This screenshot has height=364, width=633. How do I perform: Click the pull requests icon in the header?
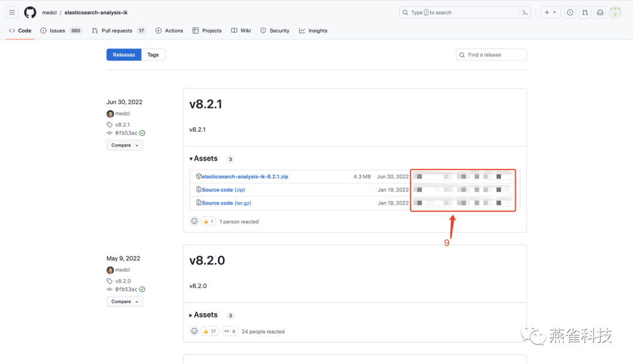(585, 12)
